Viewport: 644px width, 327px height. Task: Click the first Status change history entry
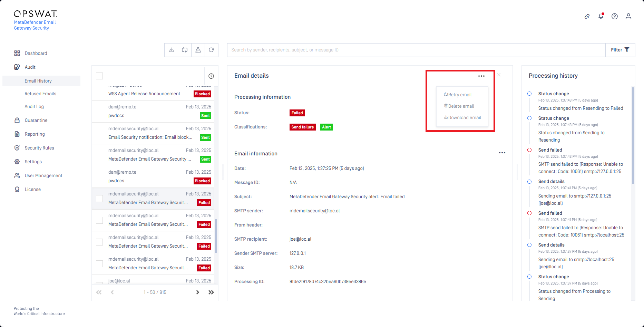coord(580,101)
